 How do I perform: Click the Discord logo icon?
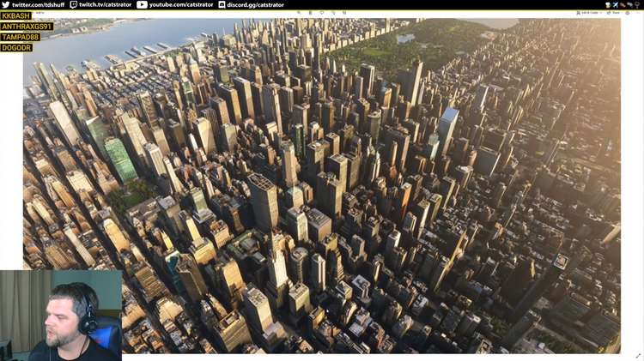[x=222, y=4]
